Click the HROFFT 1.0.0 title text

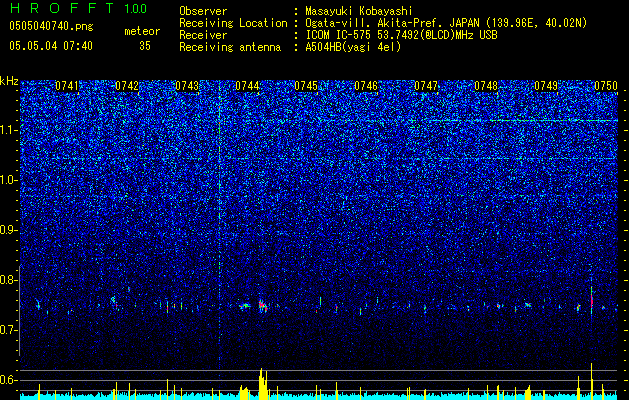(x=78, y=8)
